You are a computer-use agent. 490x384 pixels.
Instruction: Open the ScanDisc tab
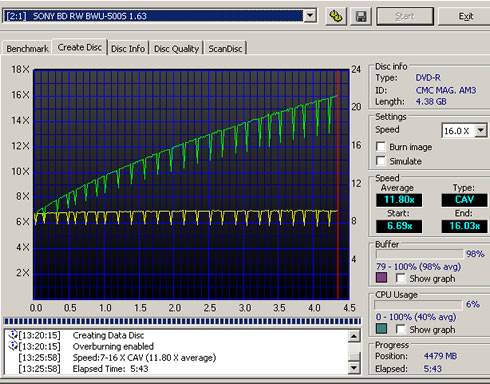(225, 49)
